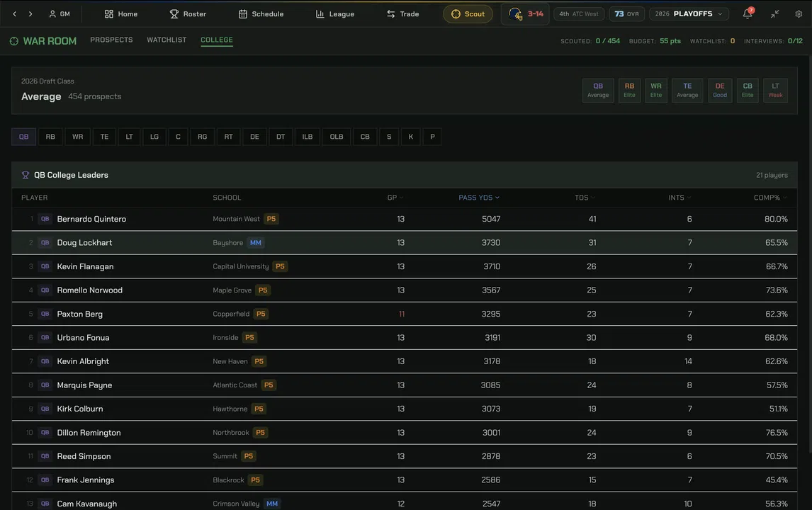Open Bernardo Quintero player row
812x510 pixels.
pyautogui.click(x=405, y=219)
